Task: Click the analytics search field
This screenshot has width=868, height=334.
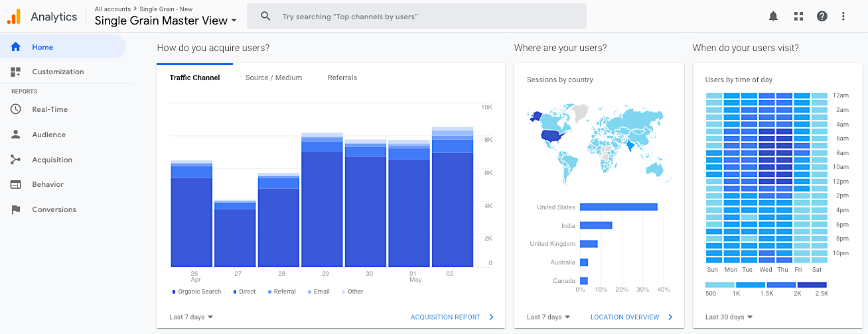Action: coord(417,16)
